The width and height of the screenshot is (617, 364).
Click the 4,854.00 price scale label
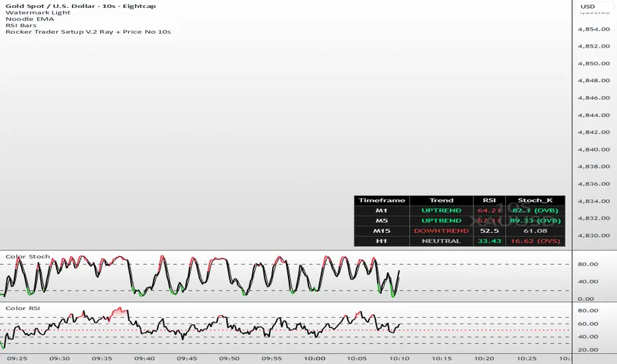pyautogui.click(x=594, y=29)
